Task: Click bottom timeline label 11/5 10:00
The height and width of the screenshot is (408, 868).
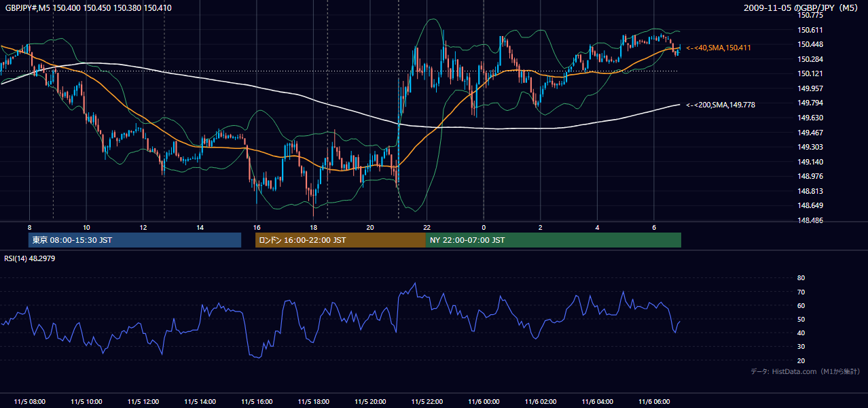Action: tap(86, 402)
